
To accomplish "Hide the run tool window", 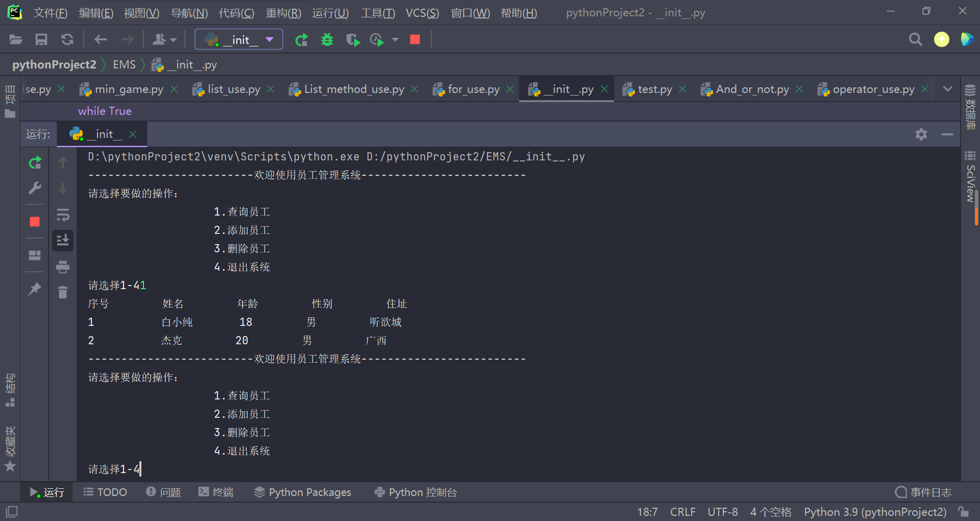I will point(947,134).
